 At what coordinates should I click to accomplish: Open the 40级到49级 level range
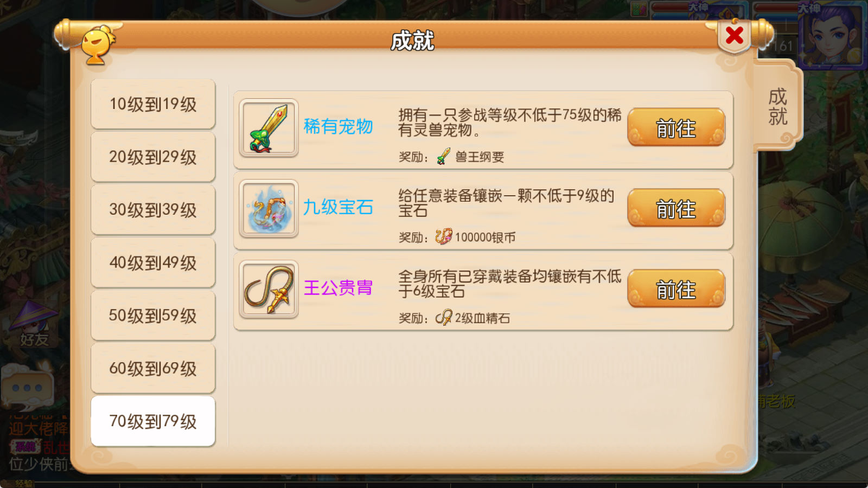click(x=153, y=262)
